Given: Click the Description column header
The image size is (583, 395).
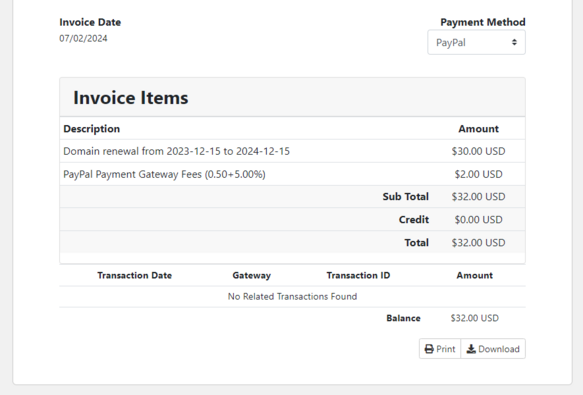Looking at the screenshot, I should (91, 129).
